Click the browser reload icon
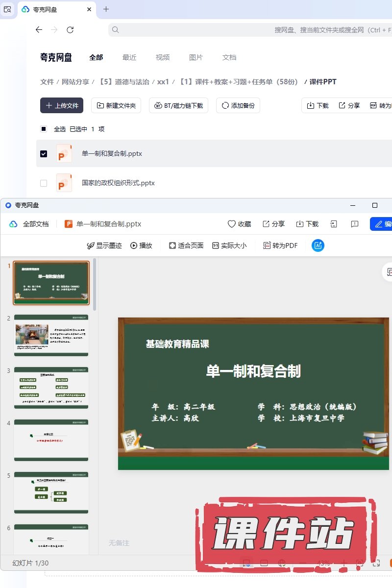The image size is (392, 588). tap(70, 30)
